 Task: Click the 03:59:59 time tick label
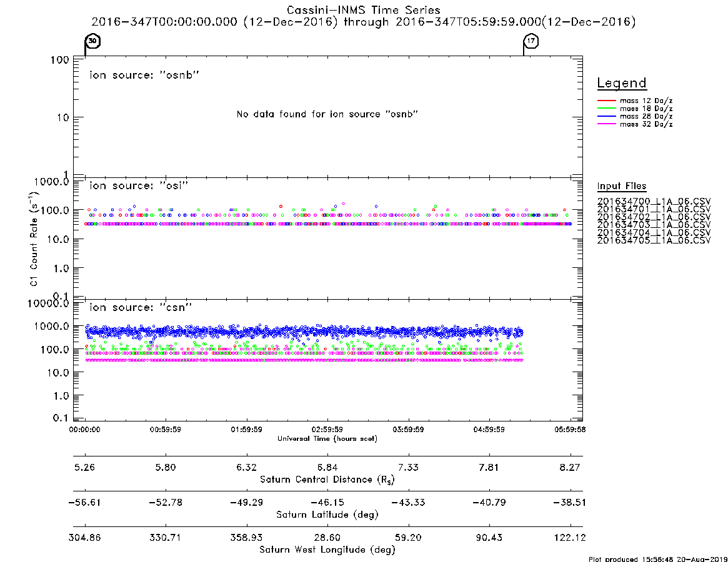[x=408, y=430]
